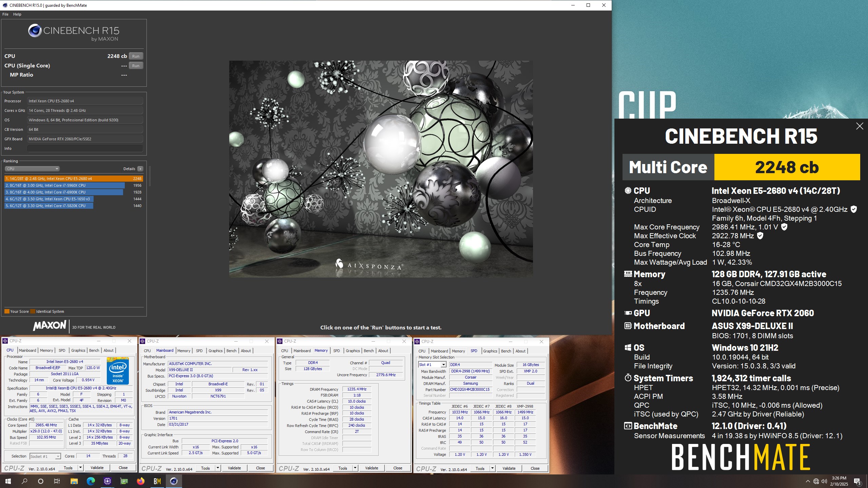Image resolution: width=868 pixels, height=488 pixels.
Task: Open About tab in CPU-Z SPD window
Action: (520, 351)
